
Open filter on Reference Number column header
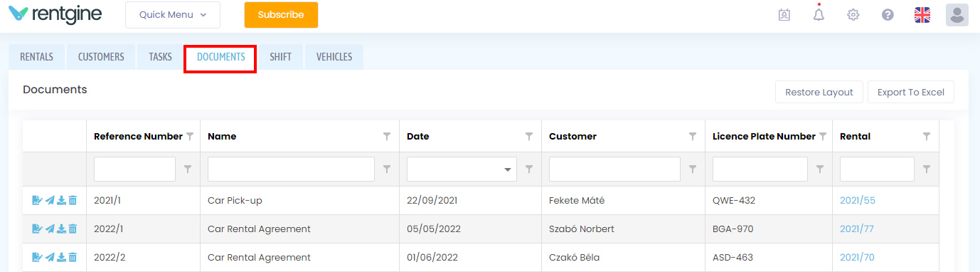190,136
